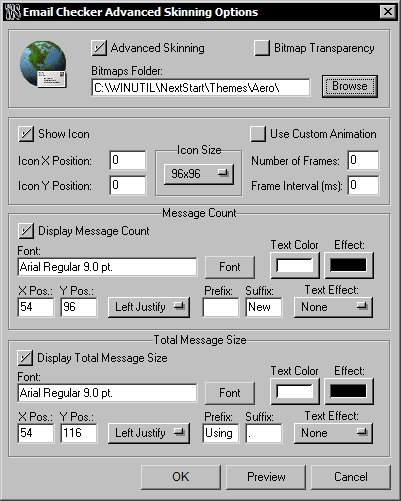Enable Bitmap Transparency checkbox
Screen dimensions: 401x501
pyautogui.click(x=262, y=48)
